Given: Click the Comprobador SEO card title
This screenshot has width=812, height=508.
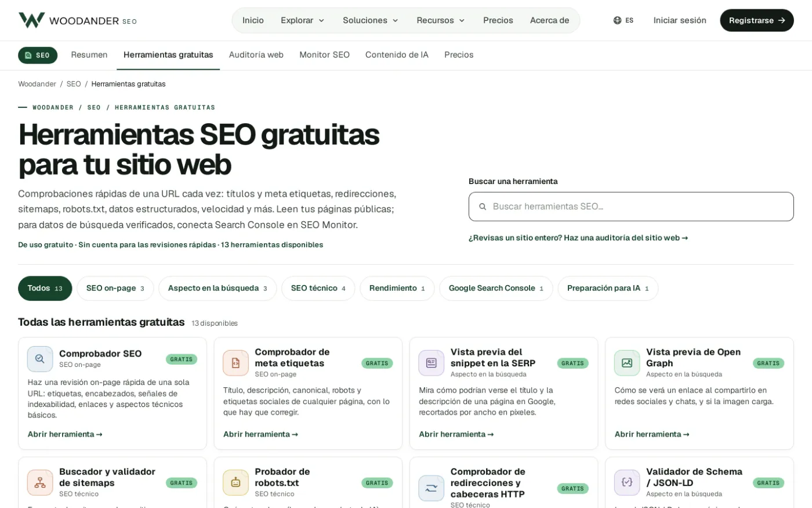Looking at the screenshot, I should pos(100,354).
